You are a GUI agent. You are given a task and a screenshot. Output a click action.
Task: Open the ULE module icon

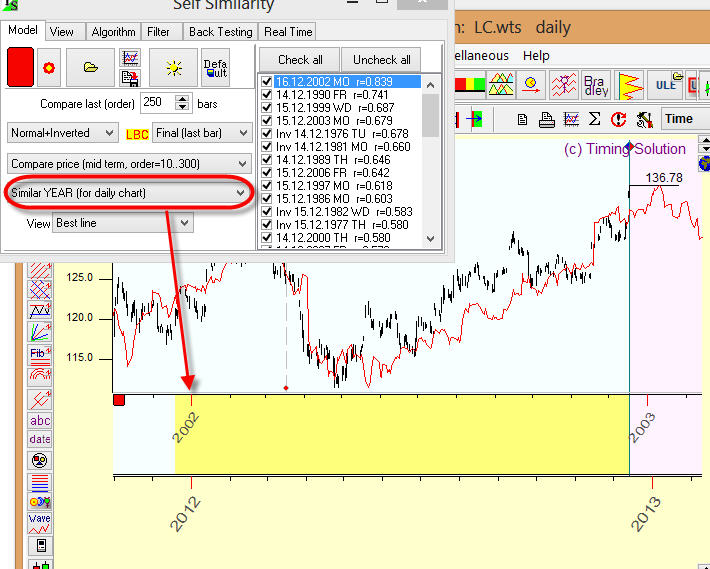667,85
